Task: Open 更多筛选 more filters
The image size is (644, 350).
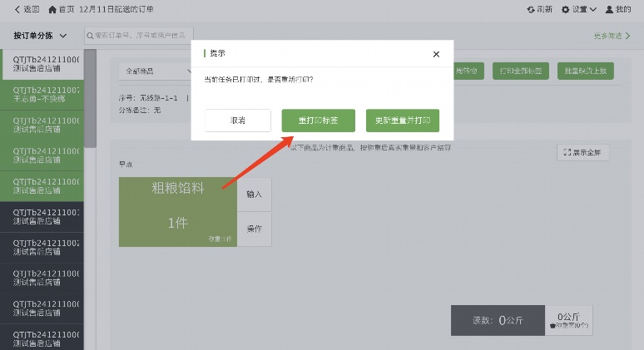Action: coord(612,36)
